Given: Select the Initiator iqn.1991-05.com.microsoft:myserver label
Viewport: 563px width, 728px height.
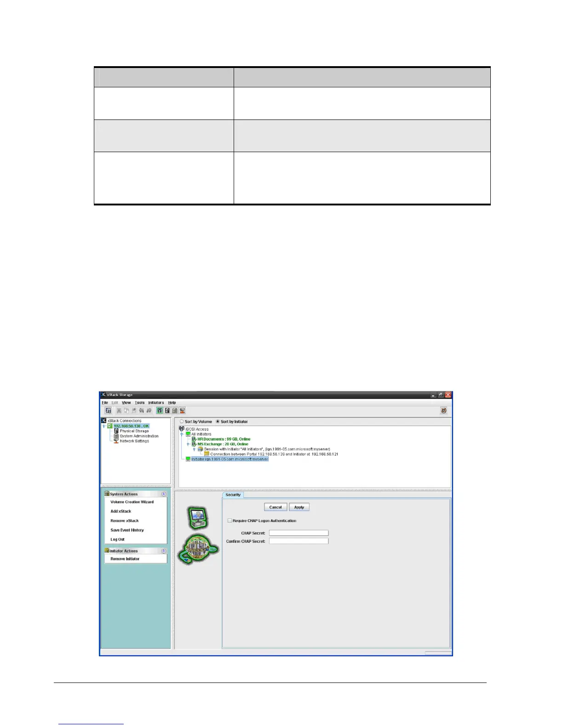Looking at the screenshot, I should point(230,459).
